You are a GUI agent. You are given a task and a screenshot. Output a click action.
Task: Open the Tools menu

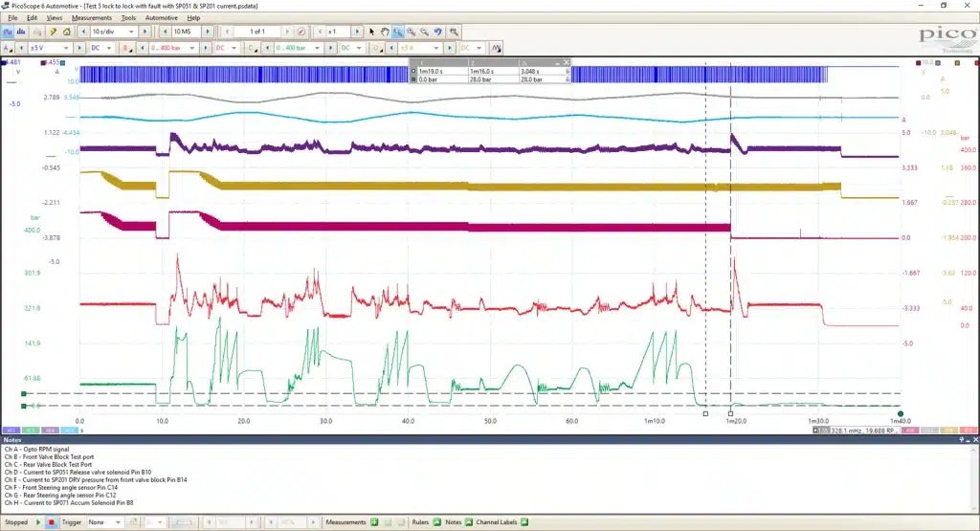click(128, 18)
